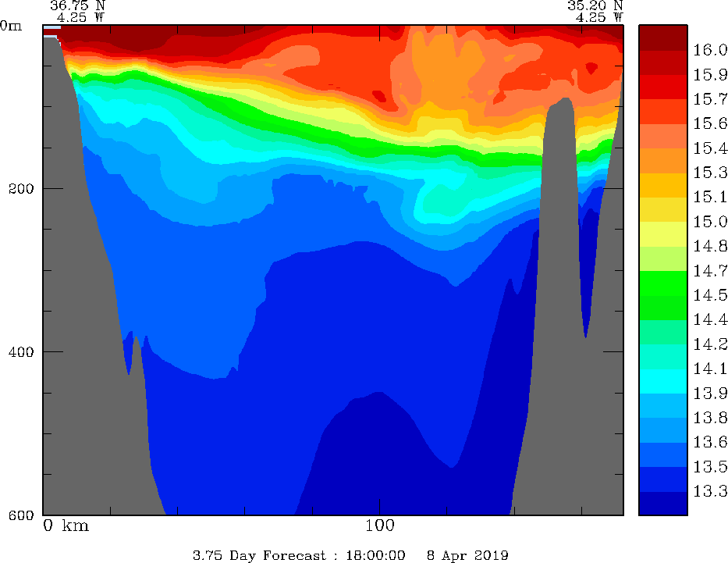Image resolution: width=728 pixels, height=563 pixels.
Task: Click the 15.9 colorbar label
Action: [710, 74]
